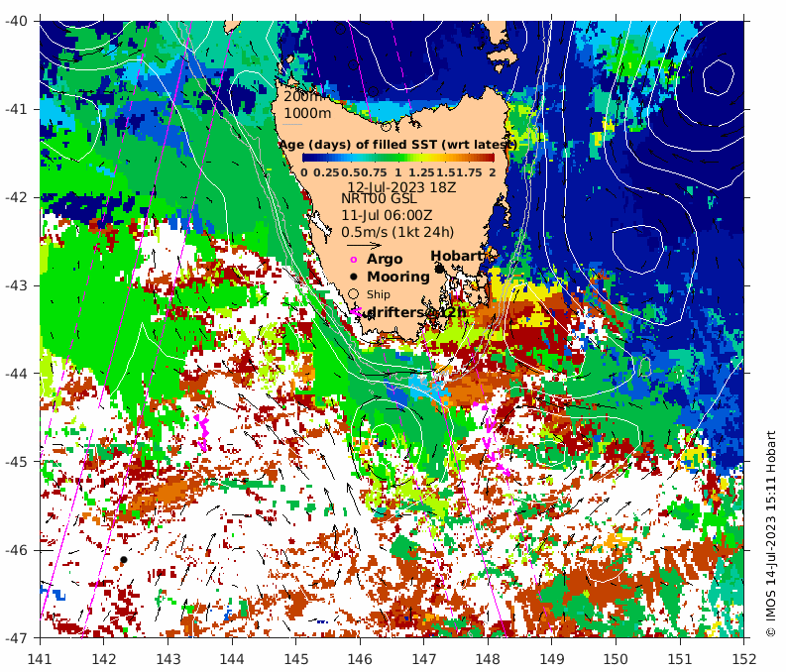Click the velocity scale arrow in legend
786x672 pixels.
tap(365, 246)
